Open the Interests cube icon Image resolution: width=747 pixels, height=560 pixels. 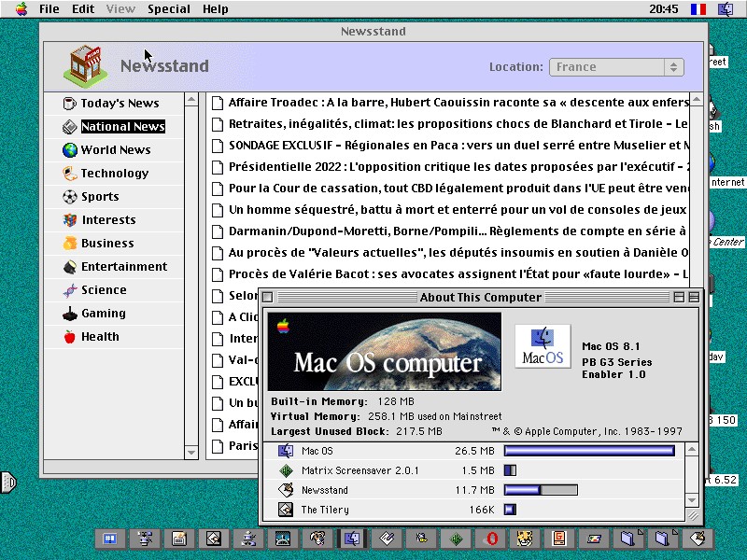coord(69,220)
